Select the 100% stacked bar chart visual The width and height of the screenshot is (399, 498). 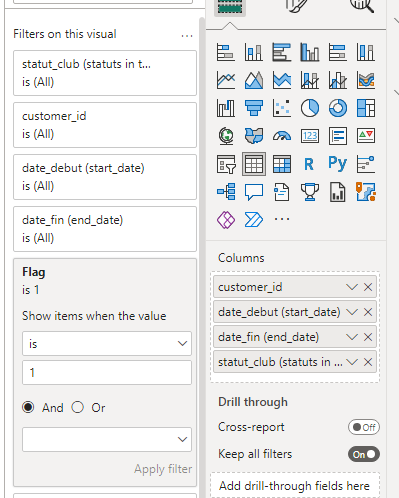(338, 52)
